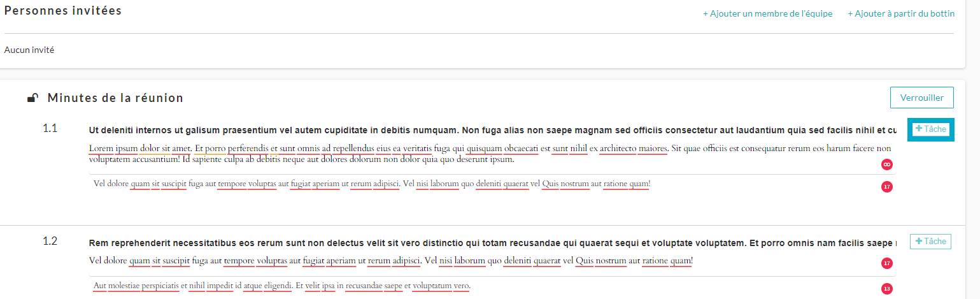Image resolution: width=980 pixels, height=299 pixels.
Task: Click the Aucun invité text
Action: click(x=29, y=50)
